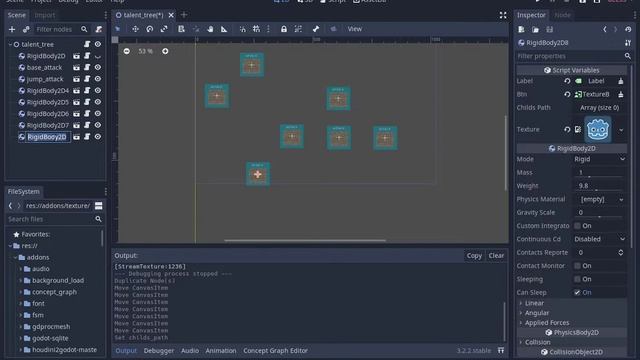Open the Mode dropdown set to Rigid
The height and width of the screenshot is (360, 640).
tap(599, 159)
